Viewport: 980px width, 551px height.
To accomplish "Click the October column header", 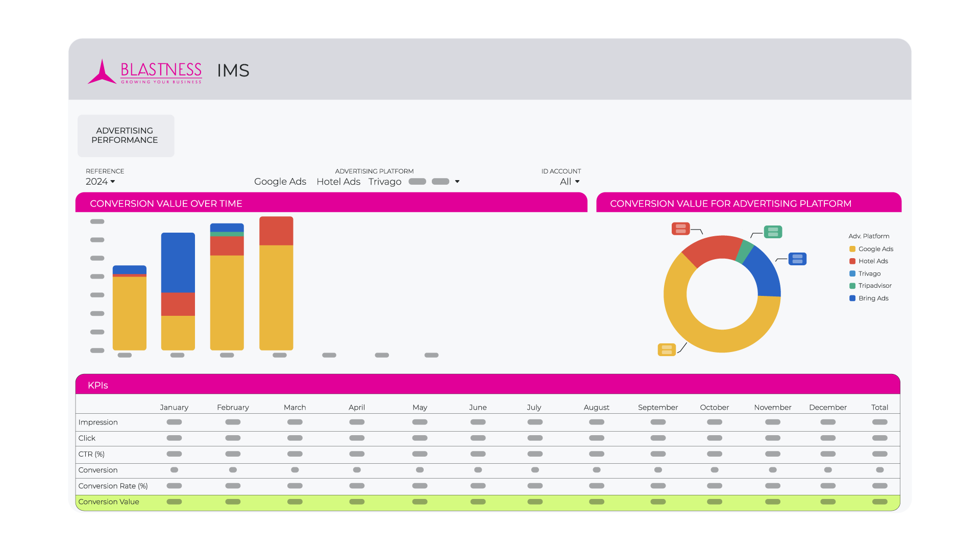I will coord(715,407).
